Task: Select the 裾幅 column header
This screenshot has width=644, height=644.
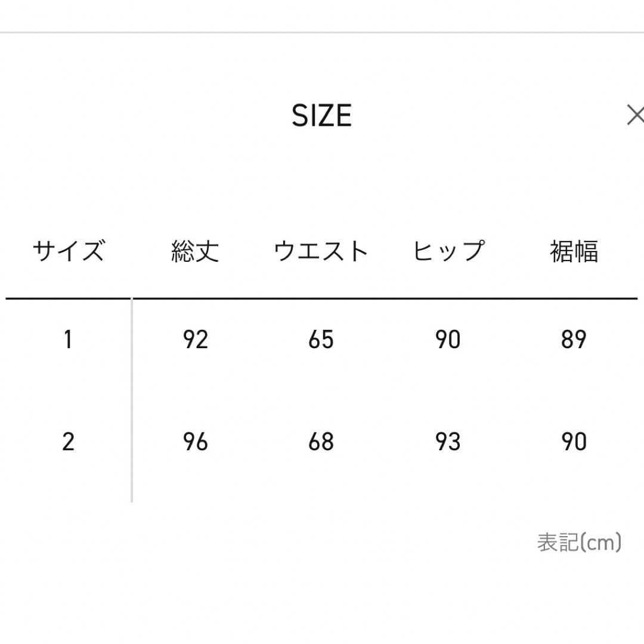Action: (574, 251)
